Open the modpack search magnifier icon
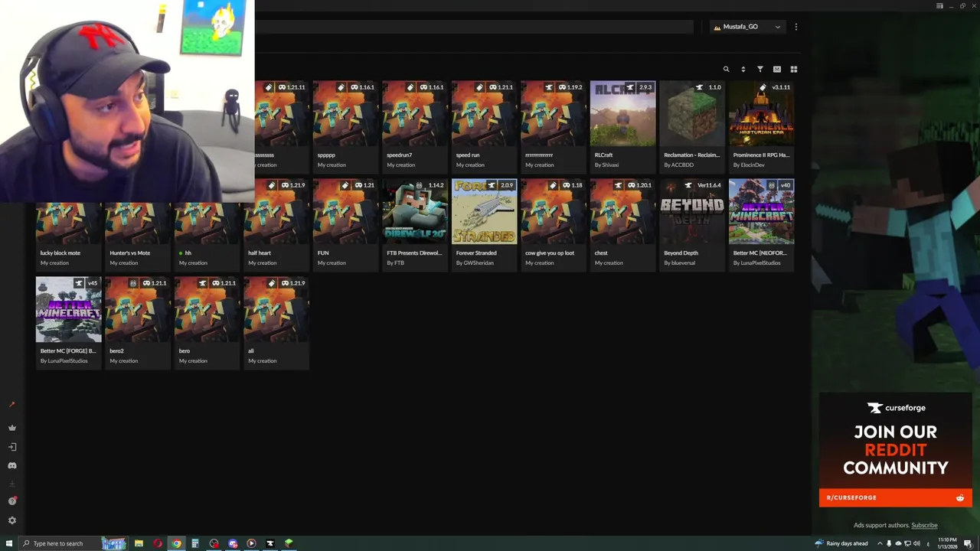Viewport: 980px width, 551px height. (x=726, y=69)
